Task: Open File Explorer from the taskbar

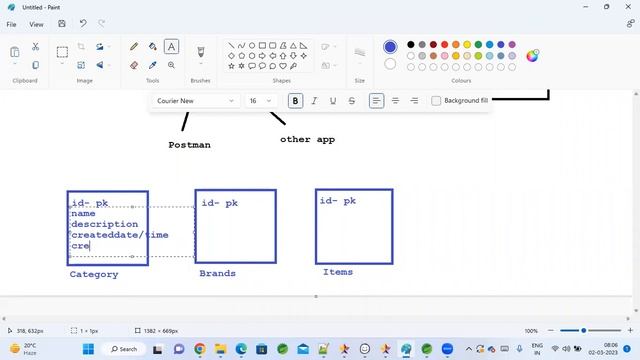Action: pyautogui.click(x=220, y=349)
